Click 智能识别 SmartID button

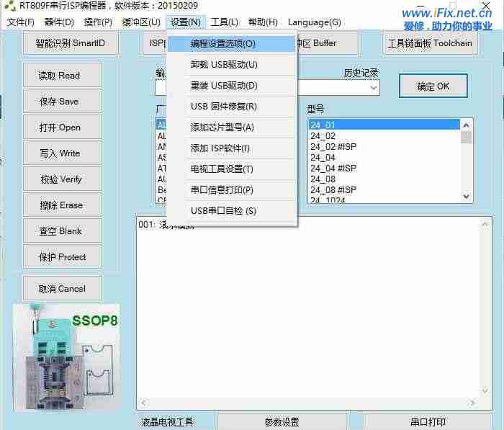pyautogui.click(x=71, y=43)
